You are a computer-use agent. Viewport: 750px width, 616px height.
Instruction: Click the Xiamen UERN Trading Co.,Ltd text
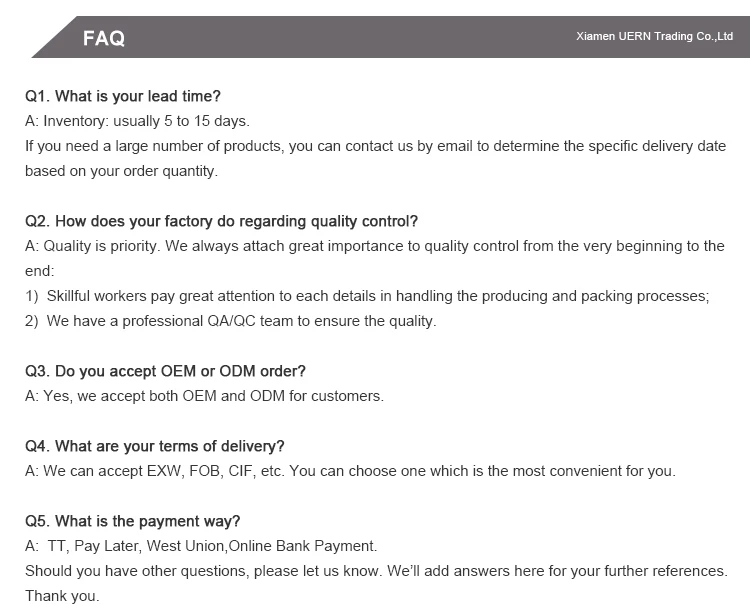pyautogui.click(x=655, y=36)
